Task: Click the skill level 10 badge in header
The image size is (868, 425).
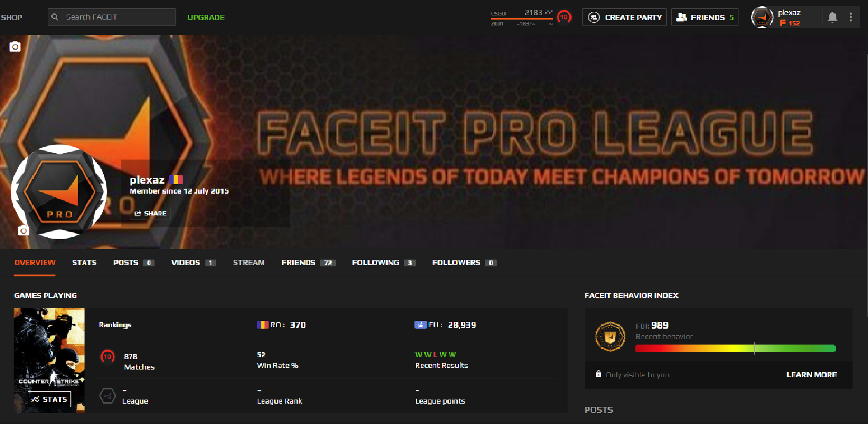Action: [564, 17]
